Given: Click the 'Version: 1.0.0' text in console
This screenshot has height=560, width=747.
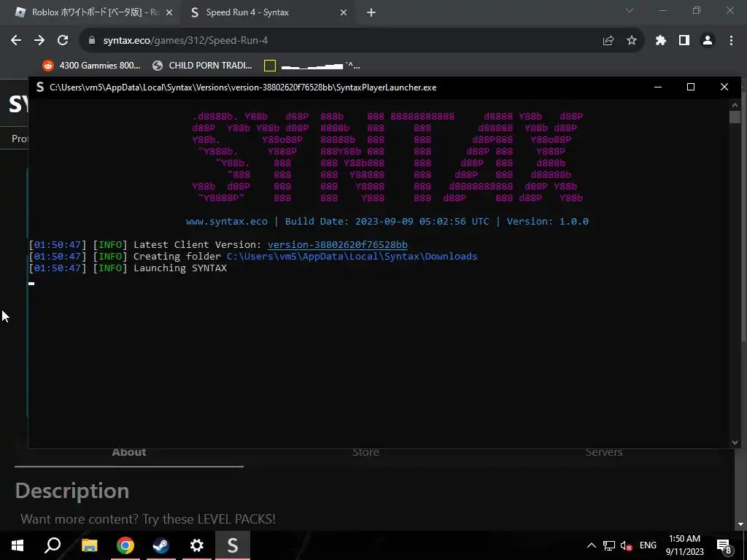Looking at the screenshot, I should coord(547,222).
